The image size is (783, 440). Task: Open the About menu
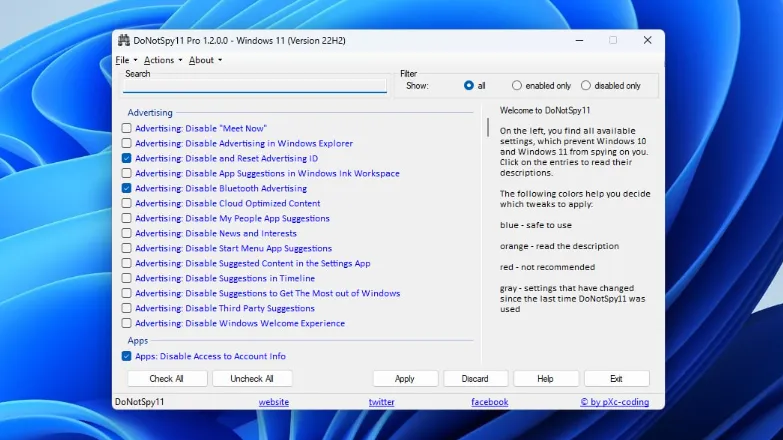pos(205,60)
